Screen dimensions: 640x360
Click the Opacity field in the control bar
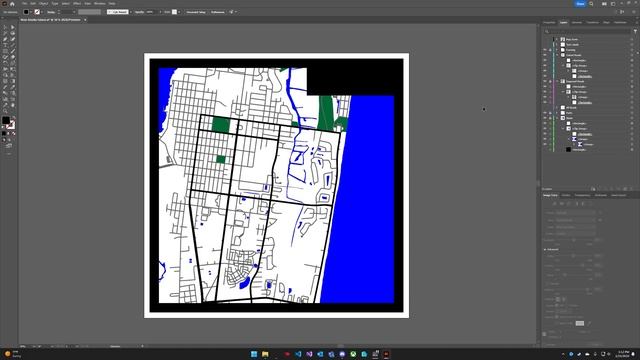pyautogui.click(x=152, y=12)
